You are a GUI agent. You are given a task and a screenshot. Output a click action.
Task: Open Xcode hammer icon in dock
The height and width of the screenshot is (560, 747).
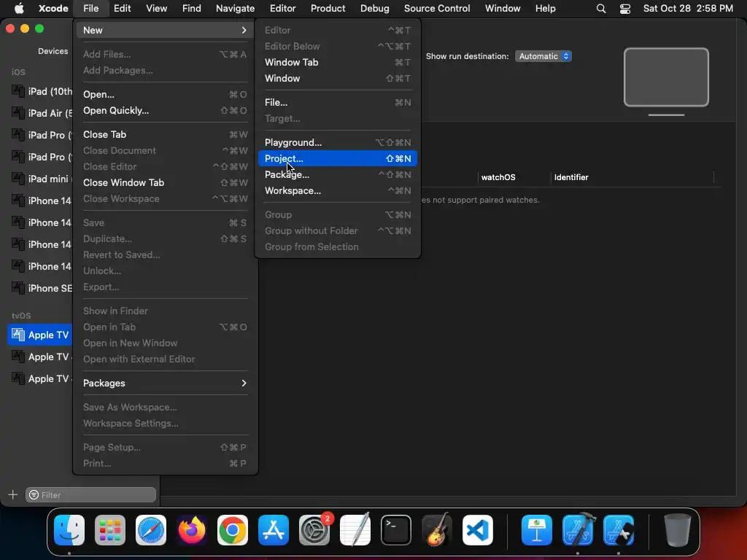click(x=578, y=530)
